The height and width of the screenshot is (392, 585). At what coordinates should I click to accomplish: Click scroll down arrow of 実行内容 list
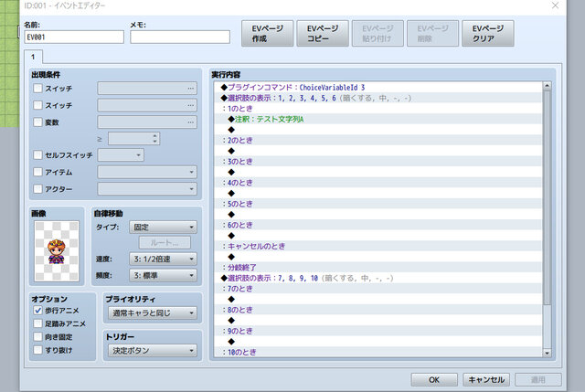pyautogui.click(x=547, y=353)
